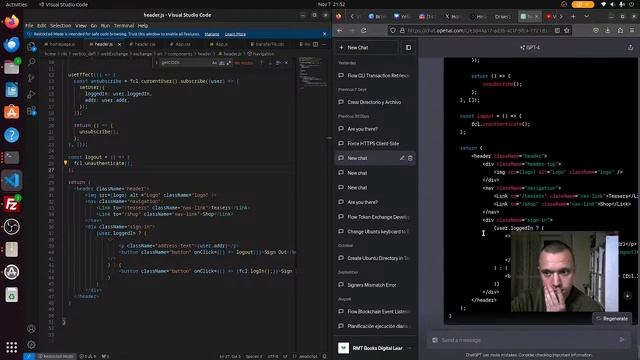Image resolution: width=640 pixels, height=360 pixels.
Task: Open FileZilla from the Ubuntu dock
Action: click(11, 204)
